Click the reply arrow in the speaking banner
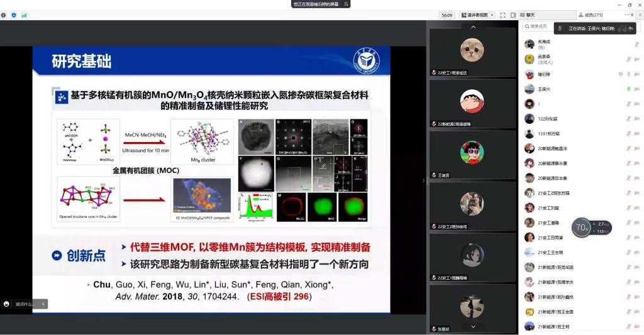The image size is (644, 335). 630,28
